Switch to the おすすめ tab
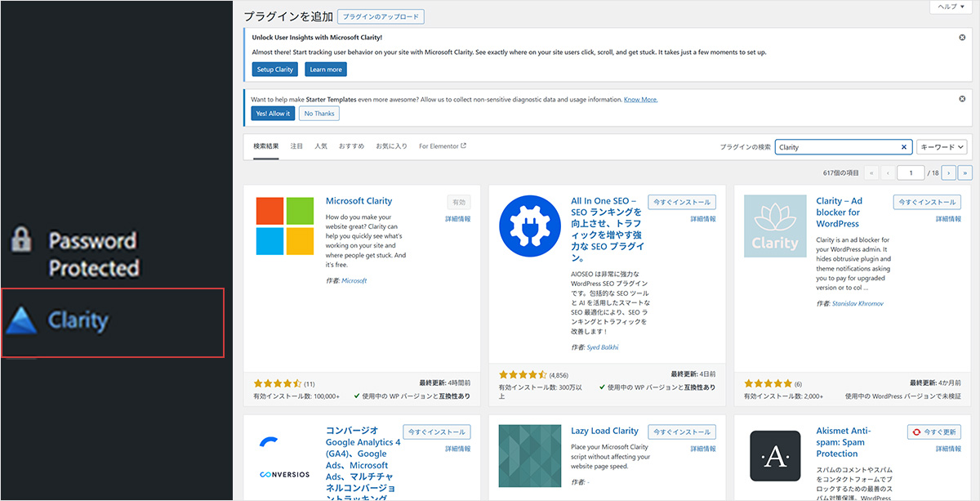 pyautogui.click(x=352, y=146)
